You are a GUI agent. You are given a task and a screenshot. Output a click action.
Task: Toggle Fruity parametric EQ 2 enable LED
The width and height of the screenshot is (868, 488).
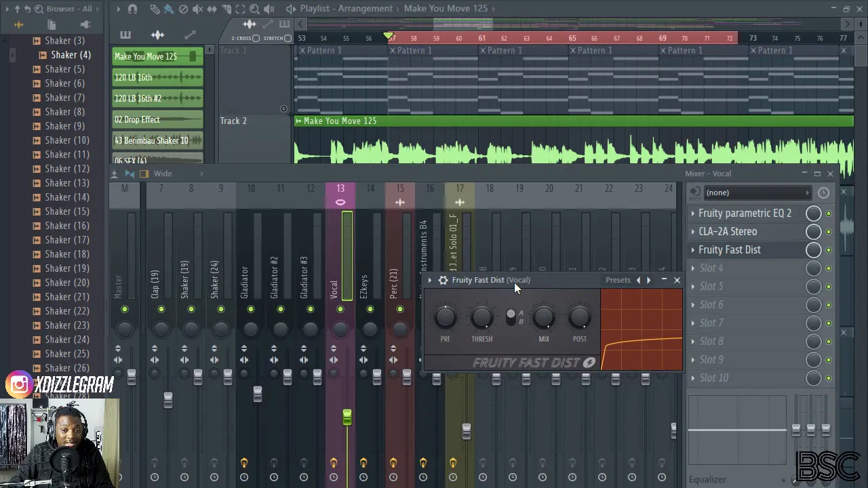pos(829,213)
